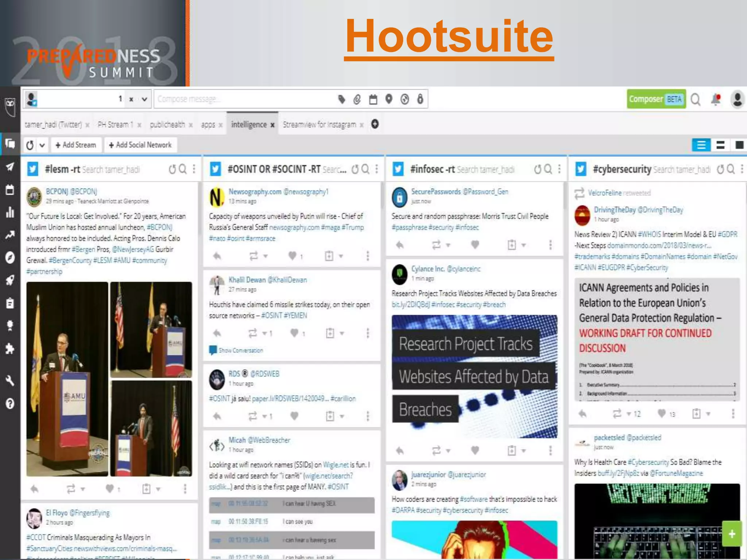Add a new tab with plus icon
Screen dimensions: 747x560
pos(375,124)
